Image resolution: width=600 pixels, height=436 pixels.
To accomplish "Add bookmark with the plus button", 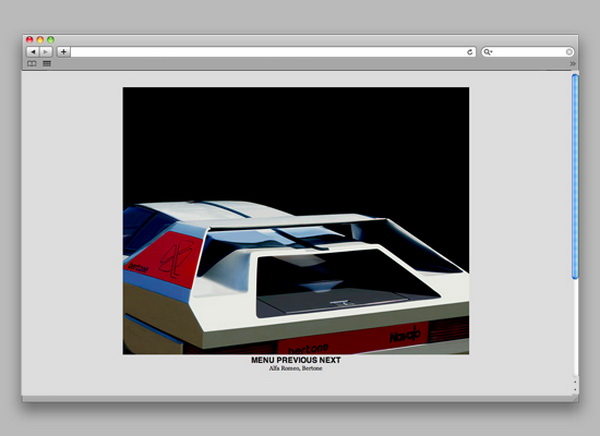I will click(x=64, y=52).
